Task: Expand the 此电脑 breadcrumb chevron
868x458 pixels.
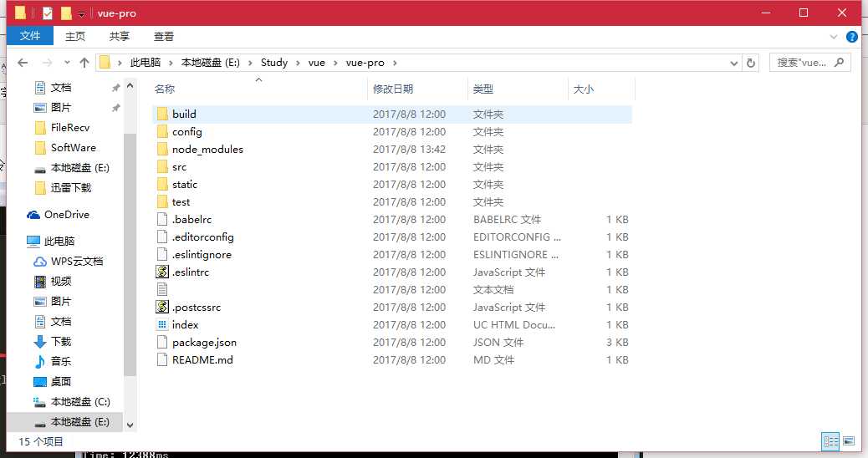Action: pyautogui.click(x=171, y=63)
